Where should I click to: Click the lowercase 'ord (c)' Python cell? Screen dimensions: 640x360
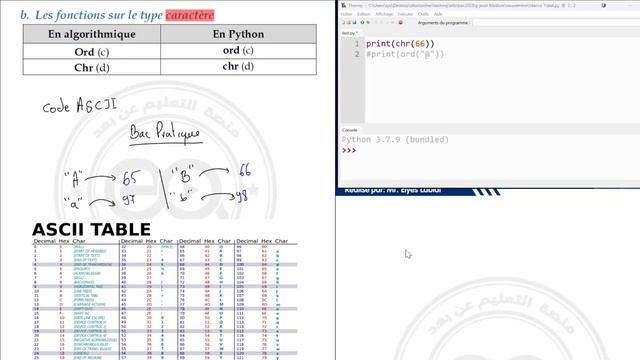(238, 50)
